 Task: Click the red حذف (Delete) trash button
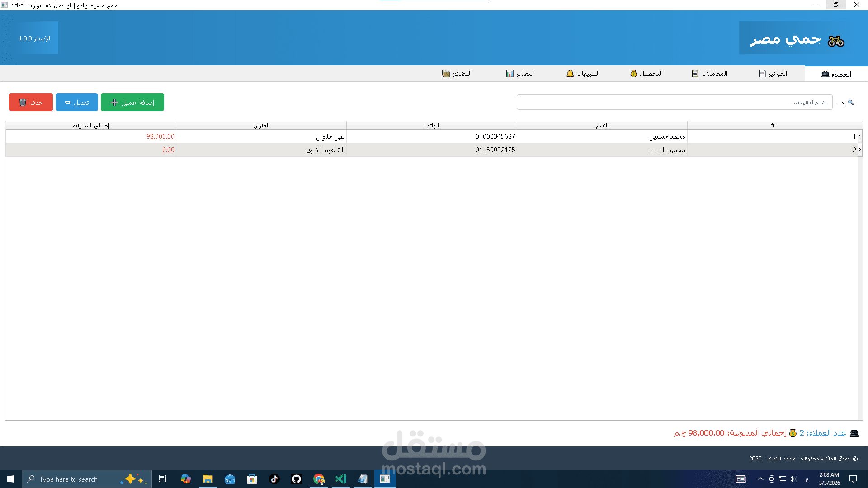tap(31, 102)
